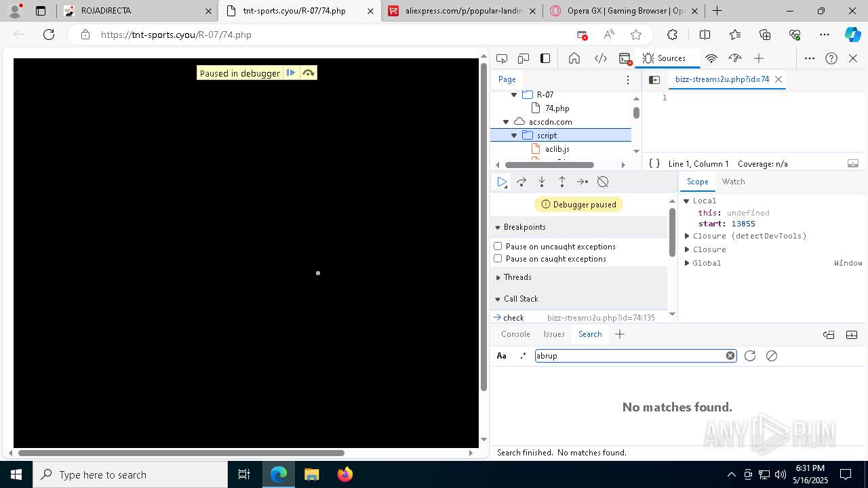Image resolution: width=868 pixels, height=488 pixels.
Task: Step over next function call
Action: (x=521, y=182)
